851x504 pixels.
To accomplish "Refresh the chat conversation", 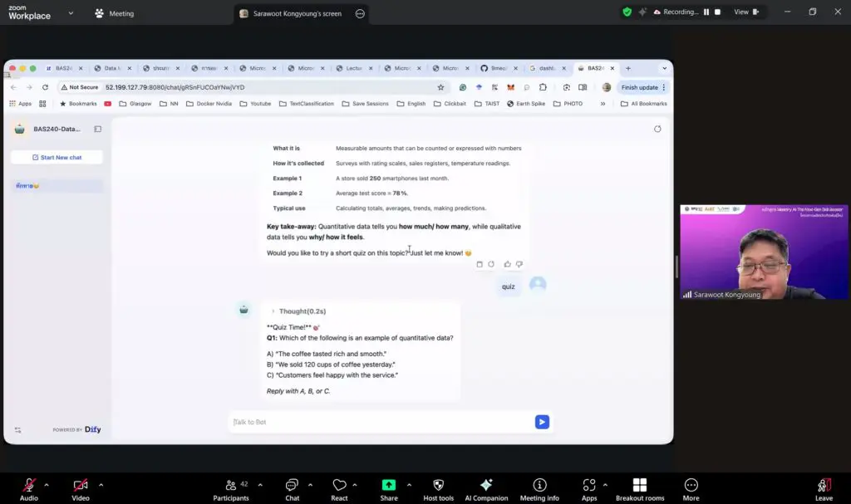I will [x=657, y=129].
